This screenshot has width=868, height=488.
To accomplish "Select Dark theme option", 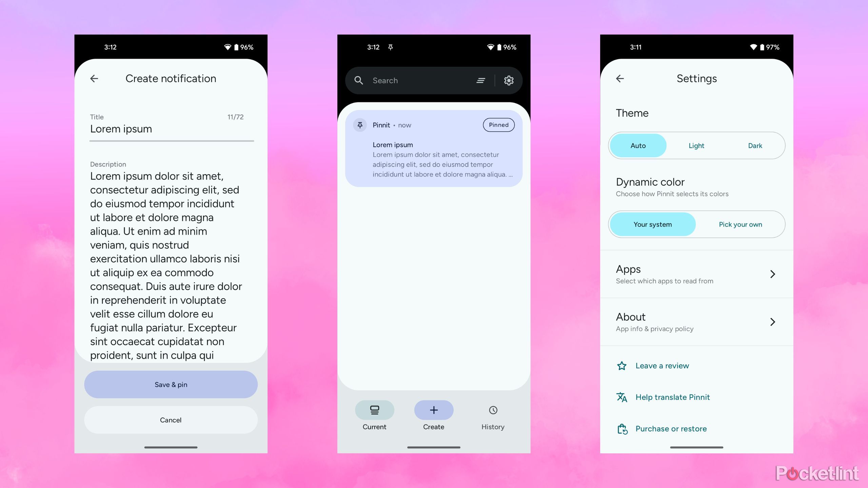I will point(755,145).
